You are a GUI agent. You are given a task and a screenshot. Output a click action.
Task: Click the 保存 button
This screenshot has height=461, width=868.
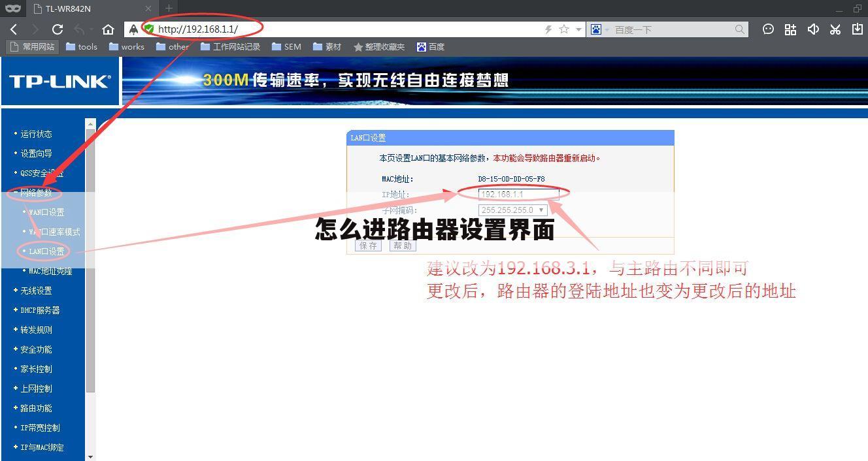(369, 246)
